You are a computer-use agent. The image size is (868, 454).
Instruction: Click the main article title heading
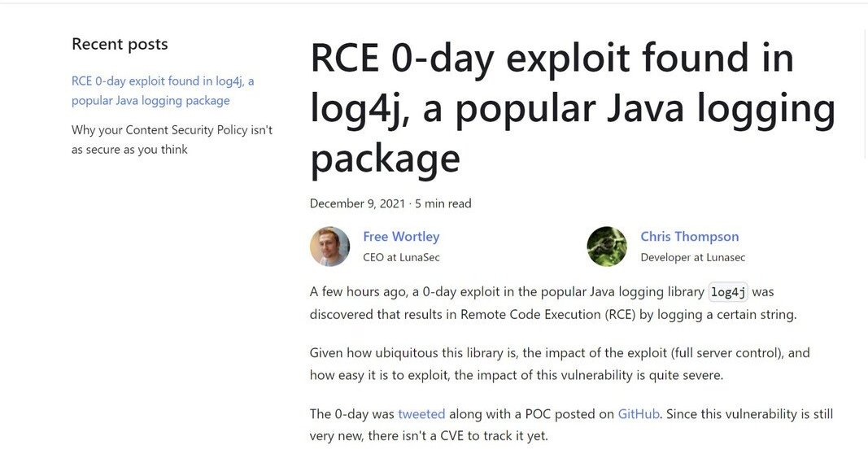pyautogui.click(x=573, y=108)
